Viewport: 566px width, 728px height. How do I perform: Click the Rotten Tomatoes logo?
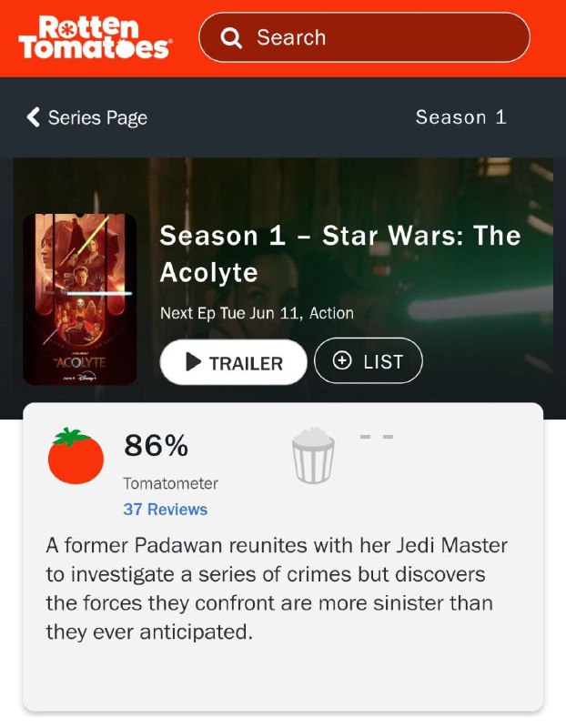pos(95,37)
